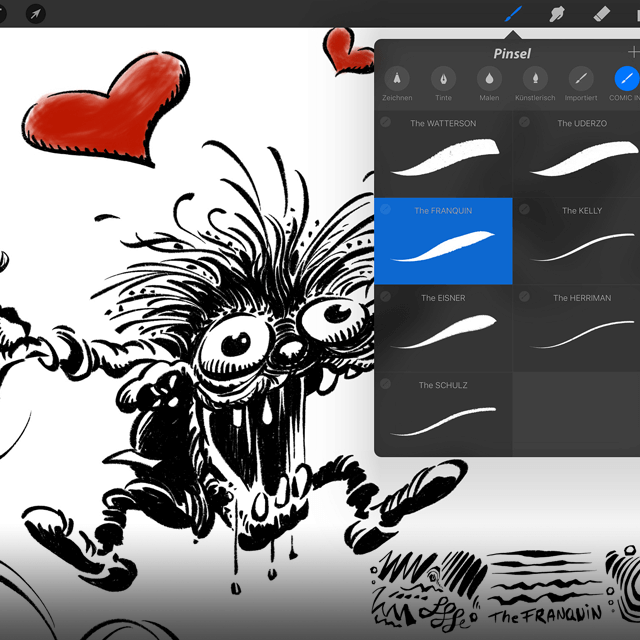This screenshot has width=640, height=640.
Task: Add a new brush with plus icon
Action: click(x=633, y=52)
